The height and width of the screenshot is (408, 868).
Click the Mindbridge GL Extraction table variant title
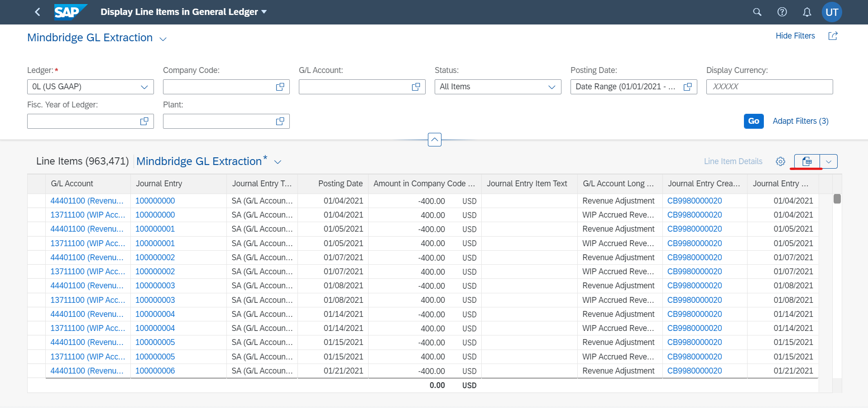199,161
